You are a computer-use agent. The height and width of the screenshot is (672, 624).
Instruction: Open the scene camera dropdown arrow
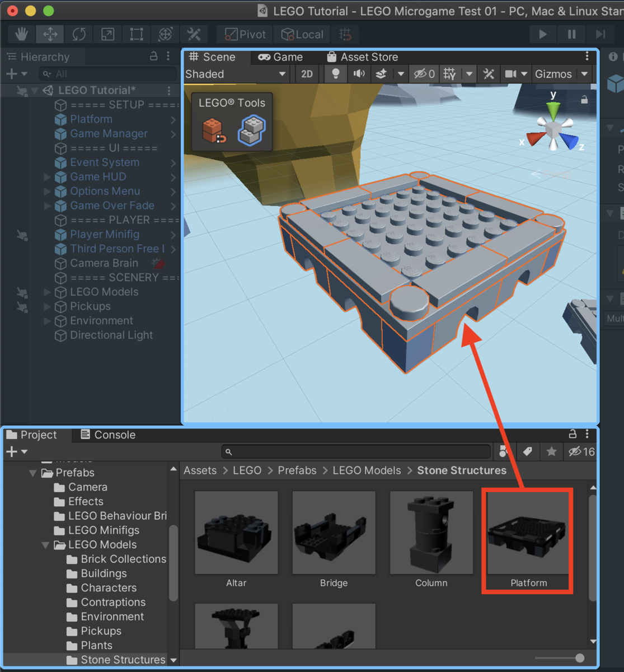click(524, 74)
